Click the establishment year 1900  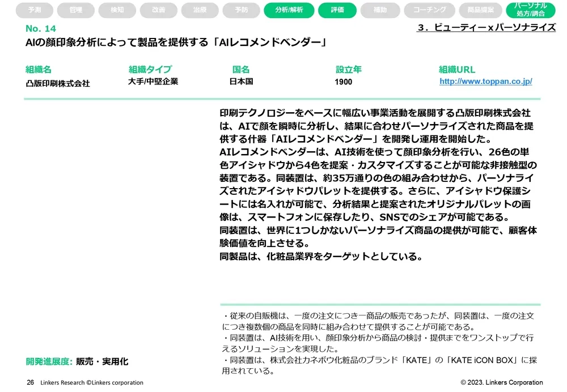(344, 82)
